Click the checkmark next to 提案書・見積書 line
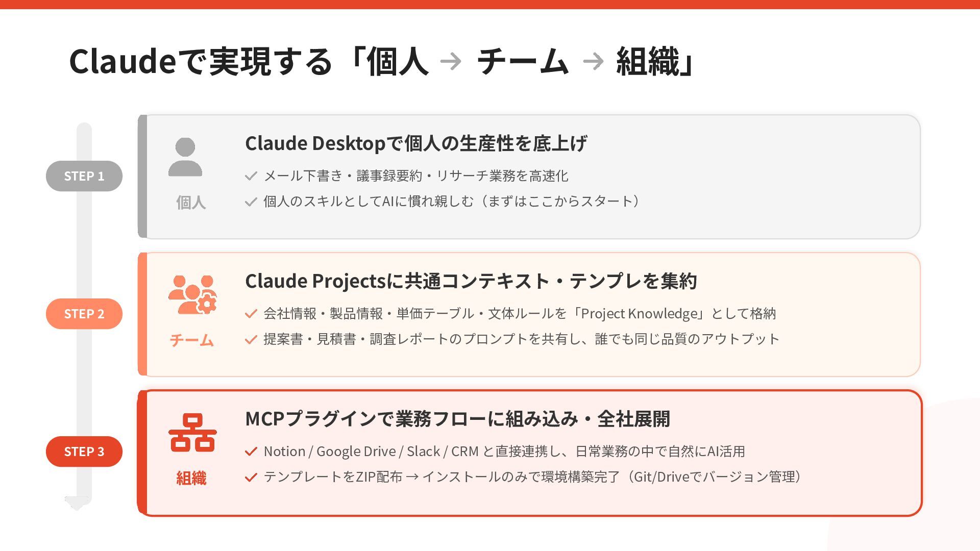This screenshot has width=980, height=551. pos(251,340)
